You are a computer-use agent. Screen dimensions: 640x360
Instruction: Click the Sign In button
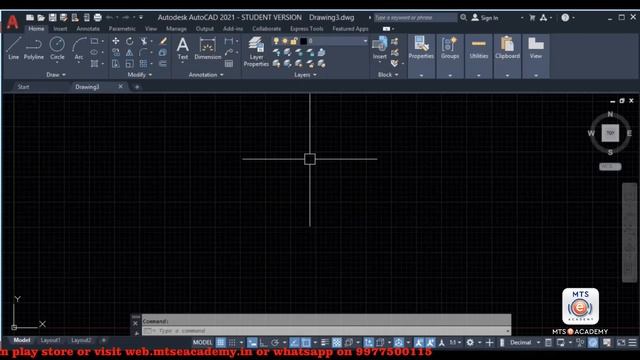coord(485,18)
